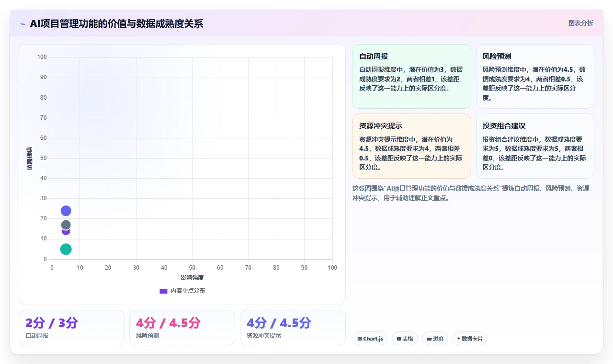Click the 100 tick atop the y-axis
Screen dimensions: 613x364
coord(42,57)
